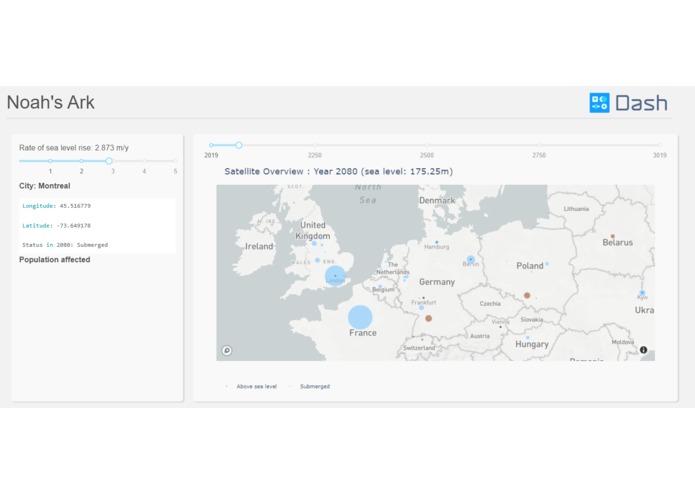This screenshot has width=695, height=494.
Task: Jump the year slider to 3019
Action: click(660, 145)
